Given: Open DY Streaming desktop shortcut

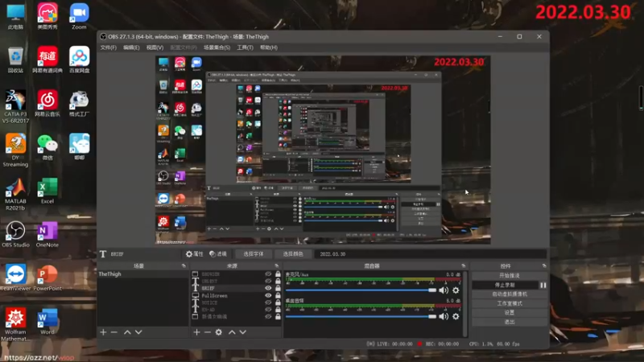Looking at the screenshot, I should point(15,150).
